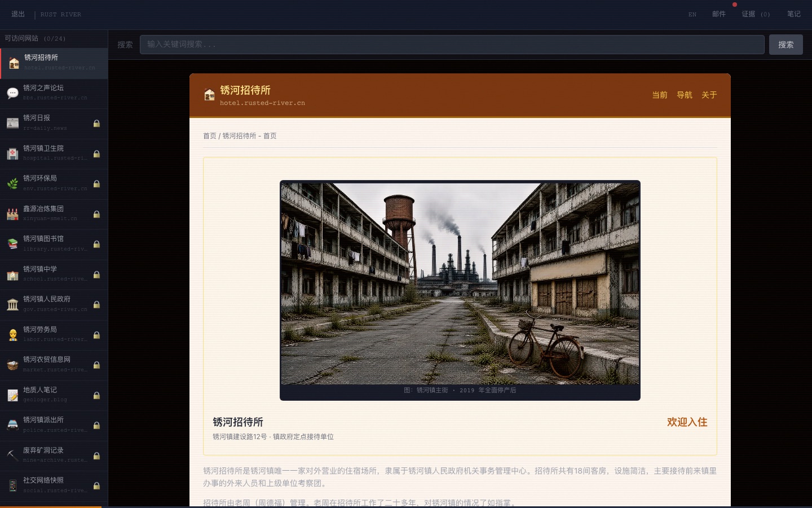Open the 锈河之声论坛 speech bubble icon
812x508 pixels.
click(13, 93)
